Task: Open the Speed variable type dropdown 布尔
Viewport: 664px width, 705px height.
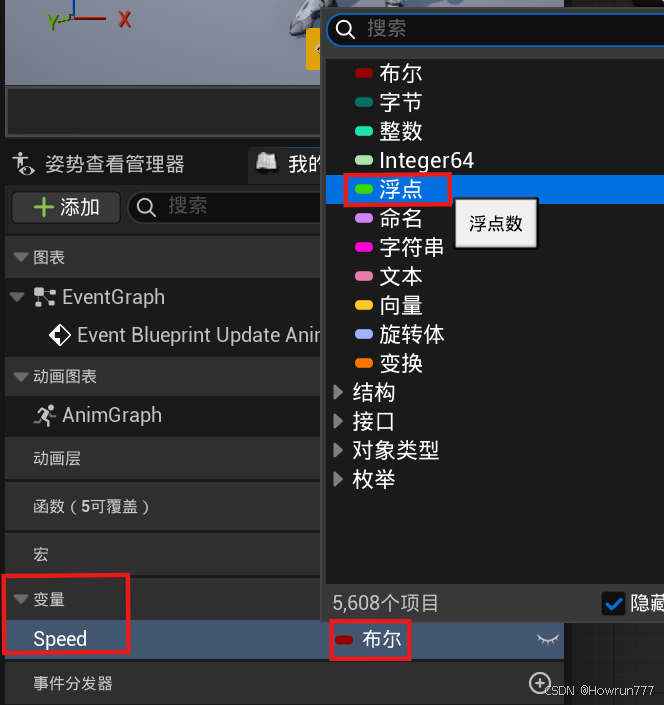Action: tap(370, 639)
